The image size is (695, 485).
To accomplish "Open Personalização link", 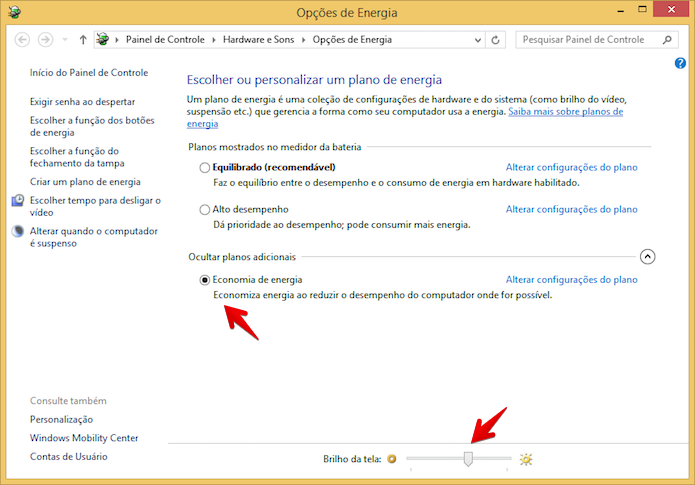I will pyautogui.click(x=62, y=419).
